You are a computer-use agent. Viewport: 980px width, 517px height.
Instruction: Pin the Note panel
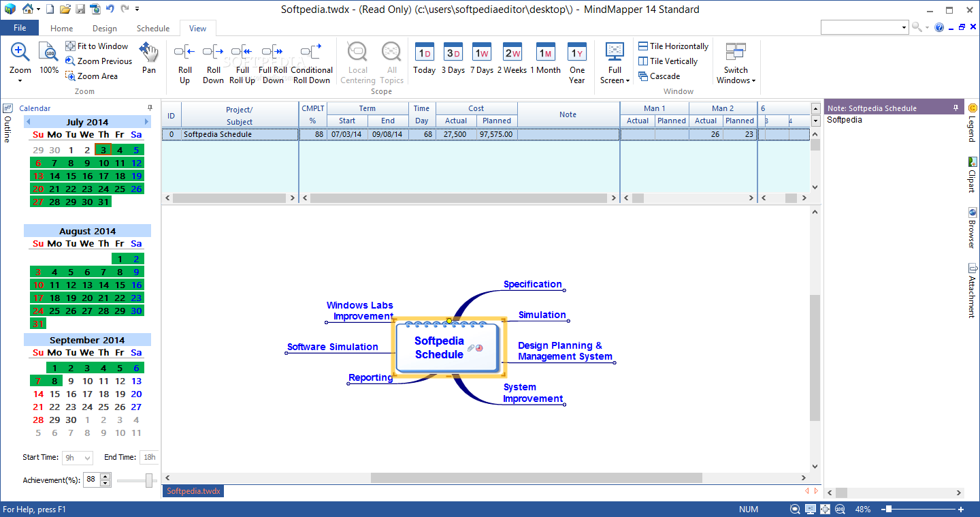[955, 108]
